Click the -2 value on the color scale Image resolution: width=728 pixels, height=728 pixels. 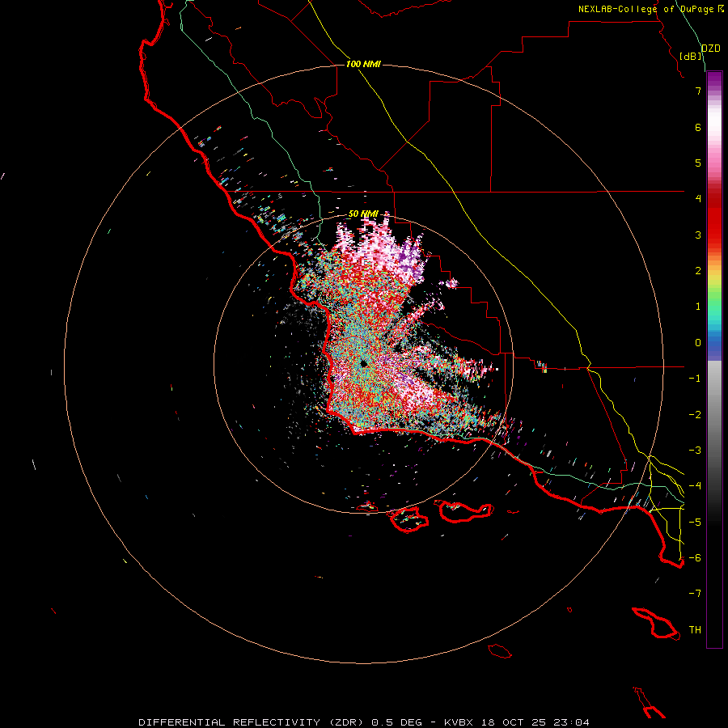[x=695, y=415]
